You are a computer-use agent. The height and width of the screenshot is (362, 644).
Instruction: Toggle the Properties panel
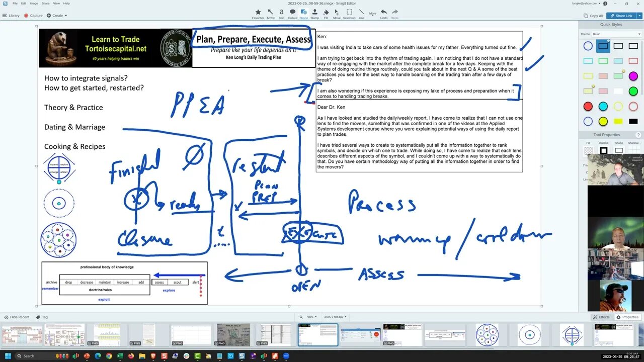[628, 317]
